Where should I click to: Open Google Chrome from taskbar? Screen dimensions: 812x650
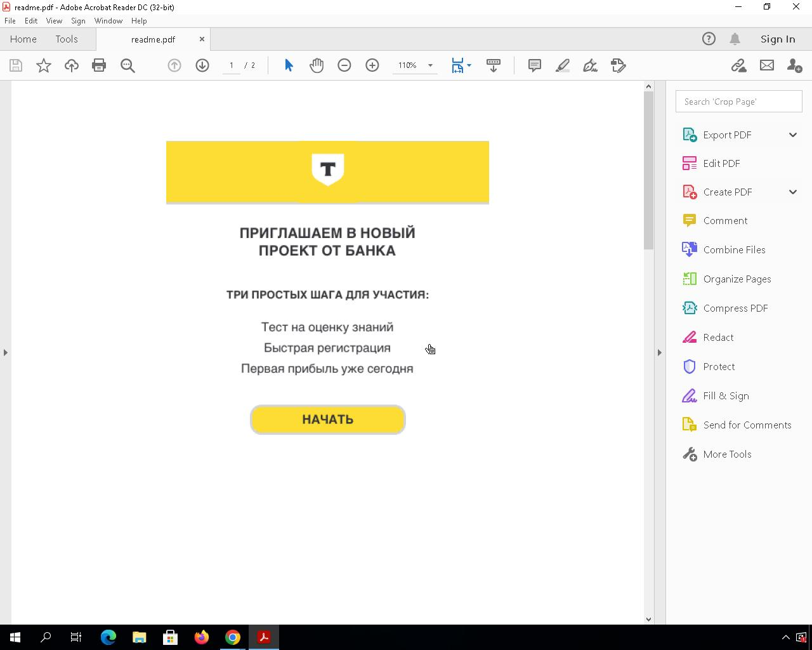click(x=233, y=637)
